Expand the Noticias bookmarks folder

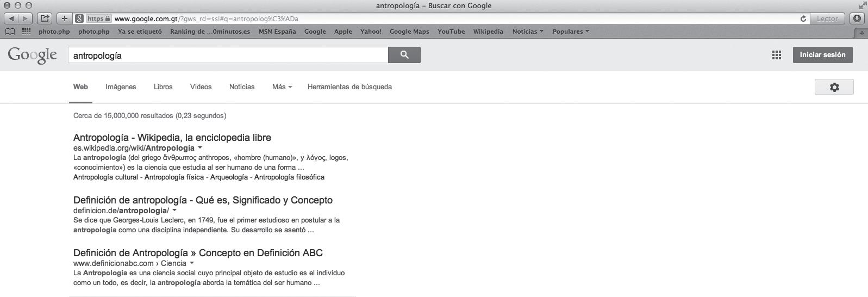528,32
